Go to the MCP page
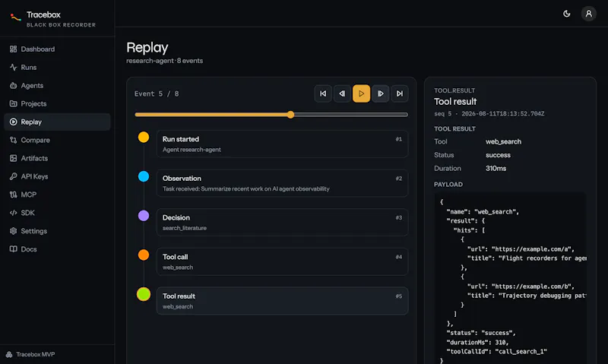608x364 pixels. tap(58, 195)
